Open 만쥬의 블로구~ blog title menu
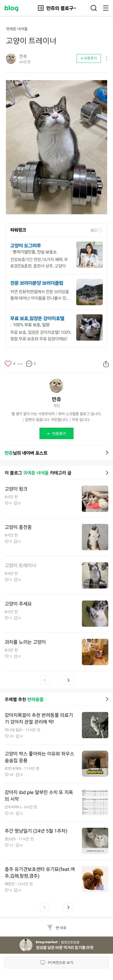 (57, 8)
